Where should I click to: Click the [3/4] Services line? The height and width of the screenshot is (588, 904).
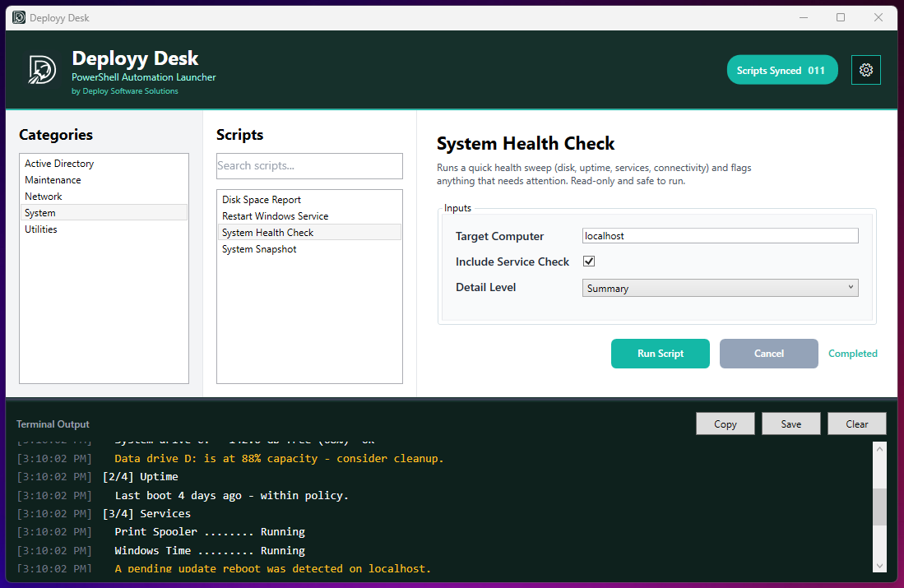(x=146, y=513)
